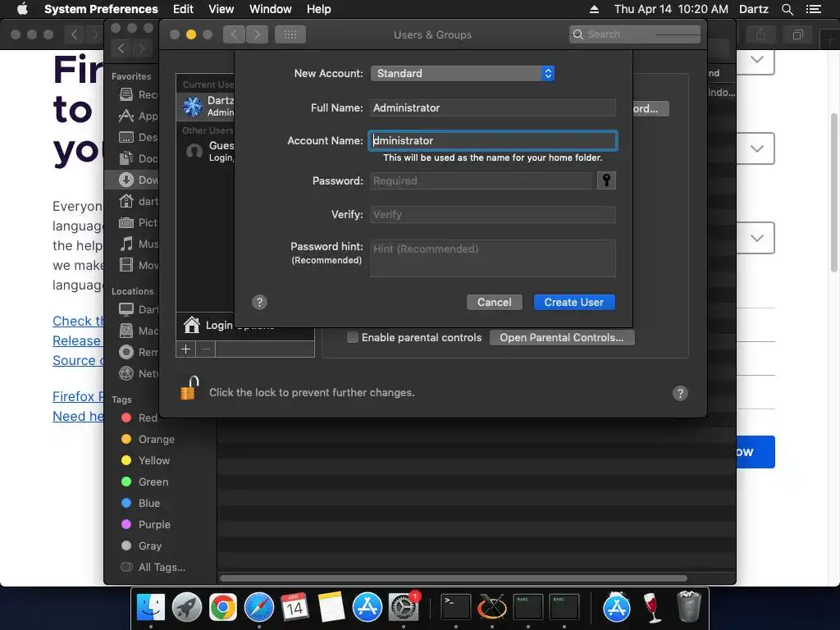This screenshot has height=630, width=840.
Task: Open Notes from the Dock
Action: (331, 608)
